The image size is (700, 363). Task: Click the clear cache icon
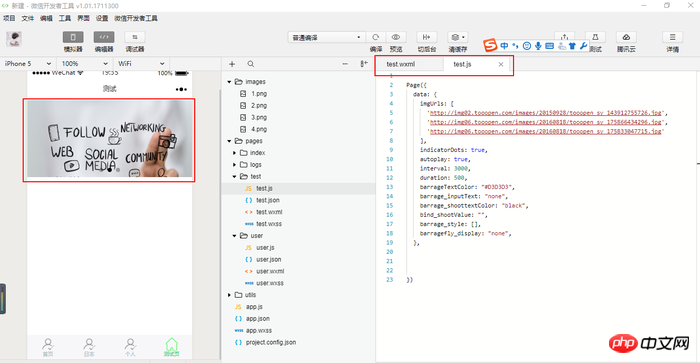pos(458,37)
